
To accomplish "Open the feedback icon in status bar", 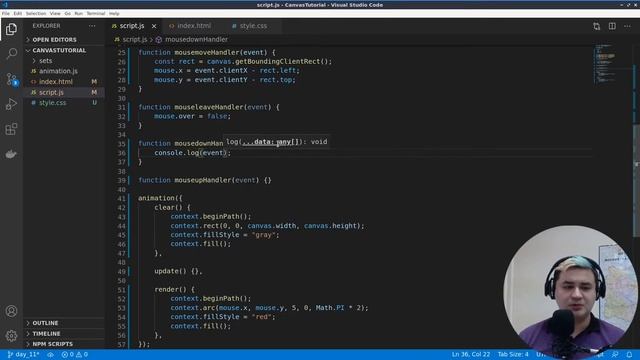I will pos(615,354).
